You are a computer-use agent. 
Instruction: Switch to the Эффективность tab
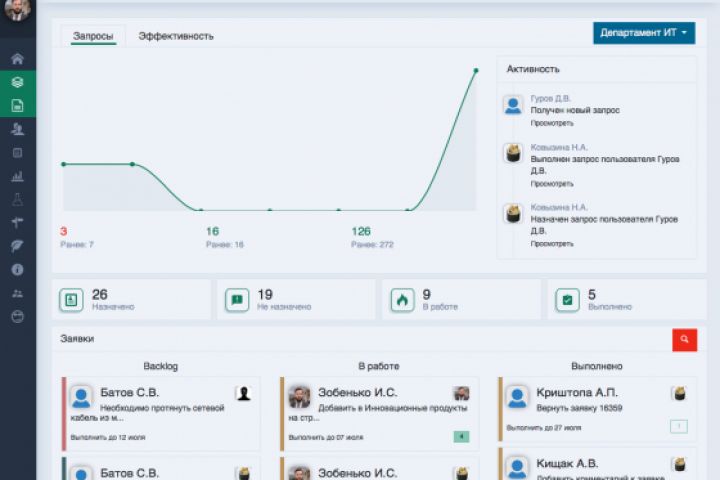point(176,36)
